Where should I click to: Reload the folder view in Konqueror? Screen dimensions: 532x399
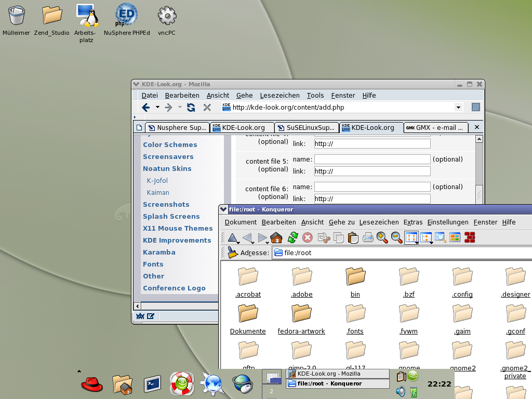[292, 238]
